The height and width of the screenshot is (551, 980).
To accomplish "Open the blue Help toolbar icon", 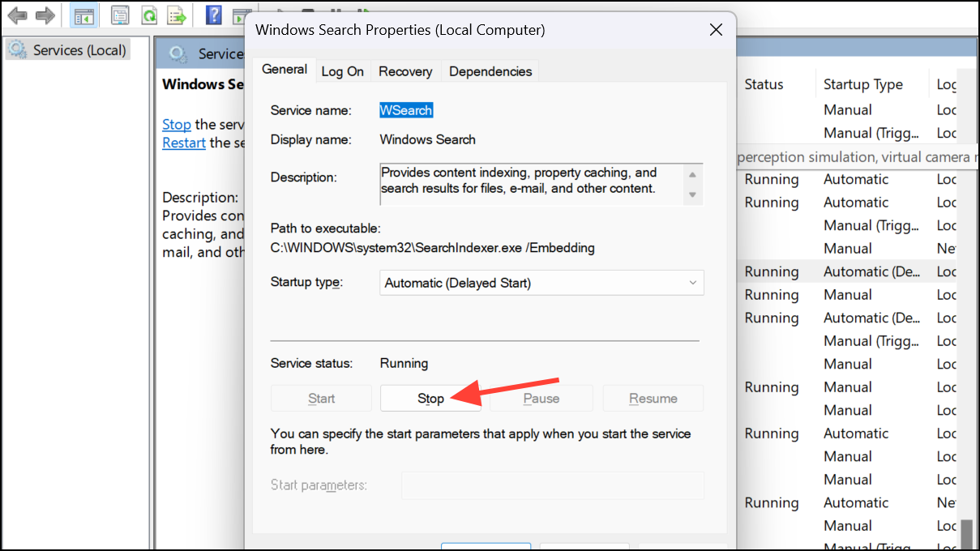I will (213, 15).
